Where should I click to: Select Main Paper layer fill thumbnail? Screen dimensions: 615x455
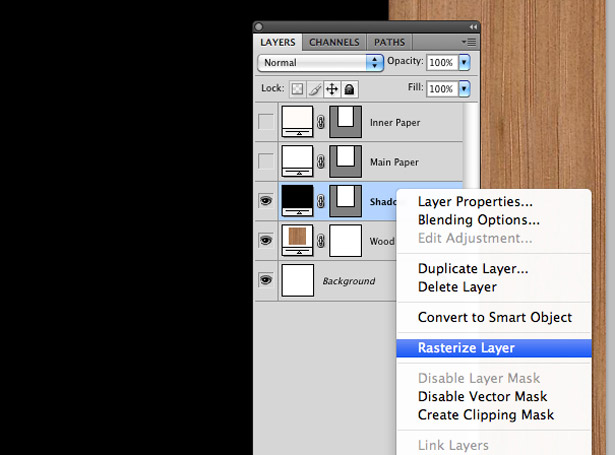[x=297, y=161]
